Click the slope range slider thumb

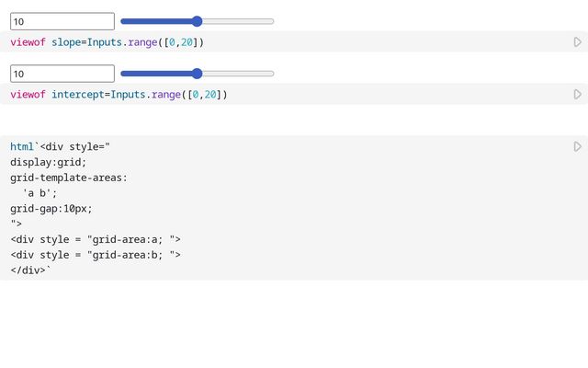(x=198, y=21)
